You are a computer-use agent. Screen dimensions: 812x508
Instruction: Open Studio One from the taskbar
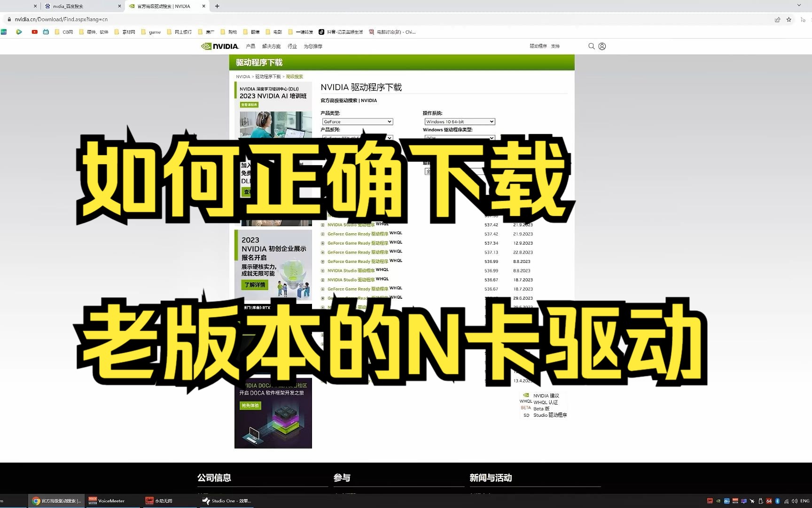pyautogui.click(x=226, y=501)
